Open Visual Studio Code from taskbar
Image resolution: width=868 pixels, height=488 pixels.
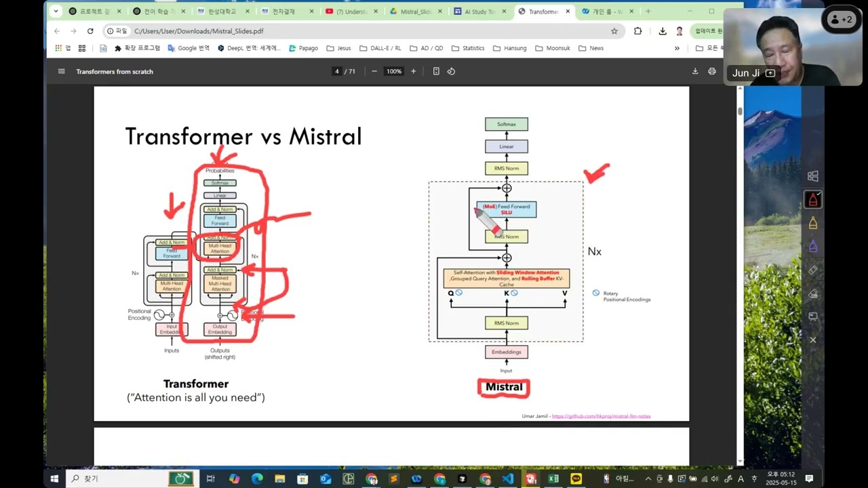click(508, 479)
